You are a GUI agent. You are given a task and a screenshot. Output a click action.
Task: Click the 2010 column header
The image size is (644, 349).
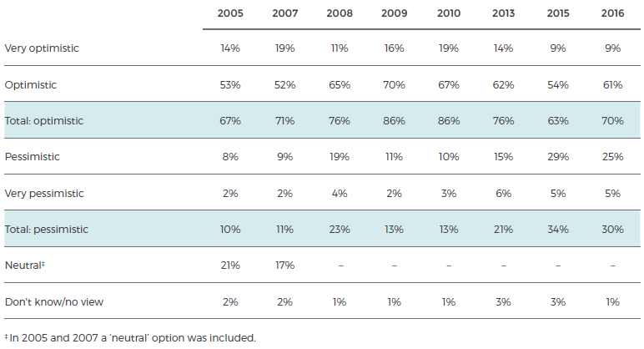[x=449, y=13]
